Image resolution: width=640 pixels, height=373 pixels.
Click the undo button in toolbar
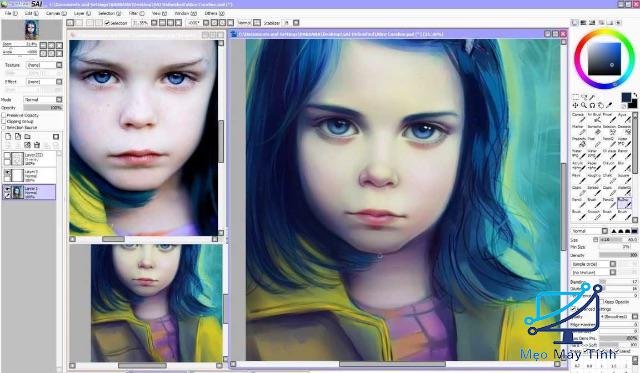click(x=70, y=23)
